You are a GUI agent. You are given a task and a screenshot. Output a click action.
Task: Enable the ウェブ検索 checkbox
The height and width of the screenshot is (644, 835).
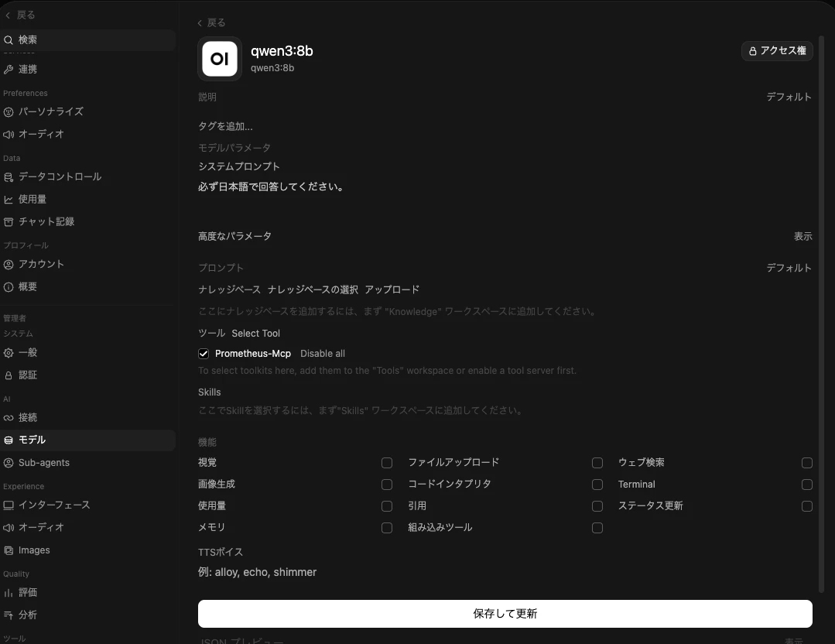tap(807, 463)
